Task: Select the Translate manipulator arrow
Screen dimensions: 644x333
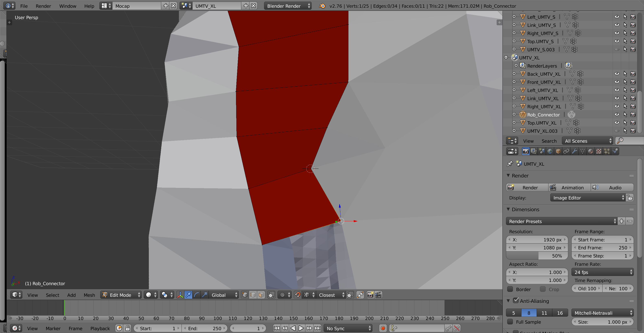Action: pyautogui.click(x=188, y=295)
